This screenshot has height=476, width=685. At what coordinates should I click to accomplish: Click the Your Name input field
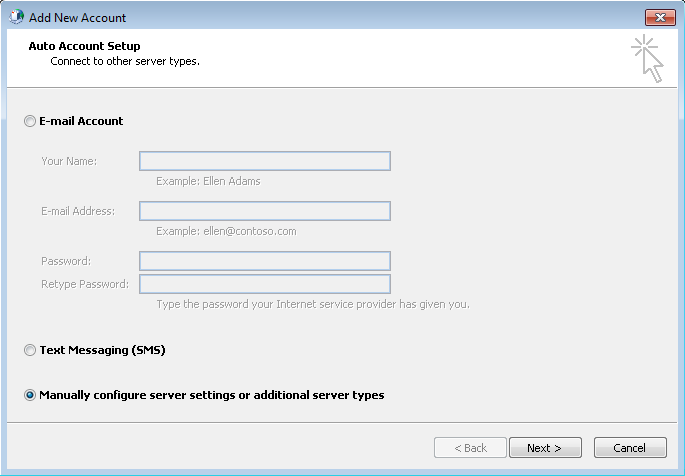[x=265, y=161]
